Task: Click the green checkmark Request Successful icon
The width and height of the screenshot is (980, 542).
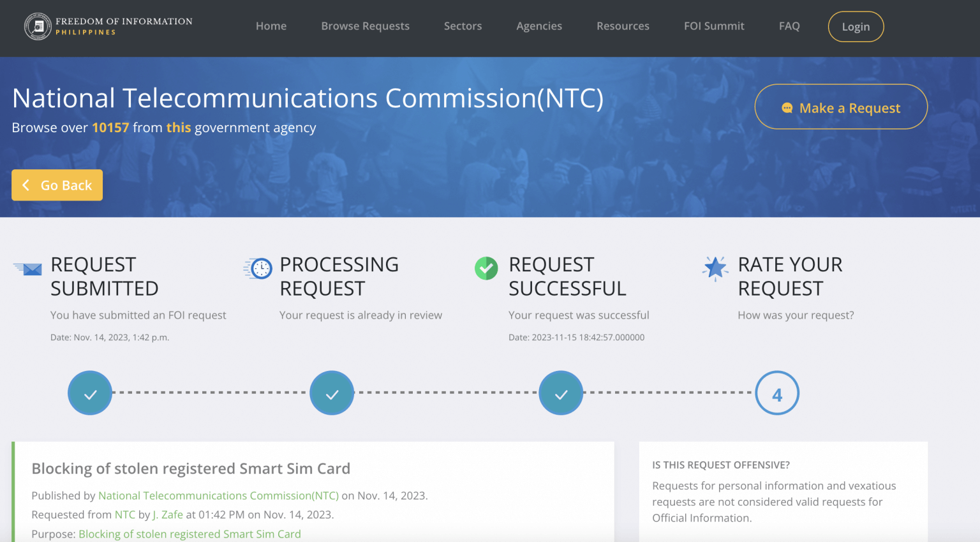Action: [486, 269]
